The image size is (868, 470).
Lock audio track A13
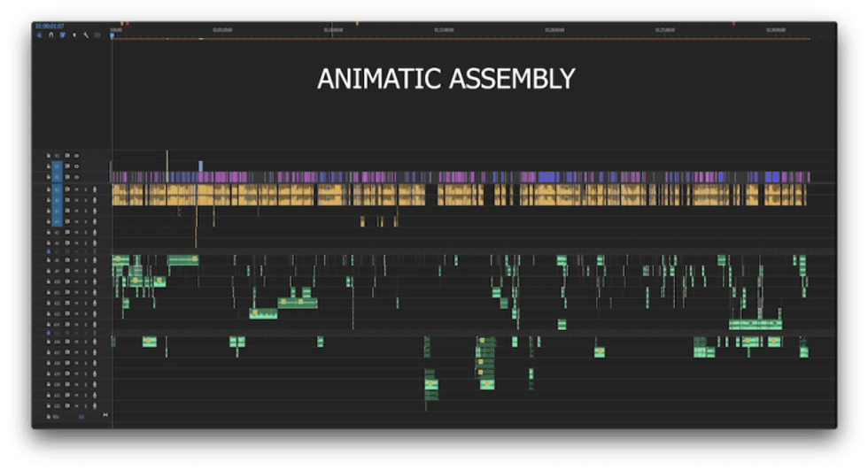[48, 314]
